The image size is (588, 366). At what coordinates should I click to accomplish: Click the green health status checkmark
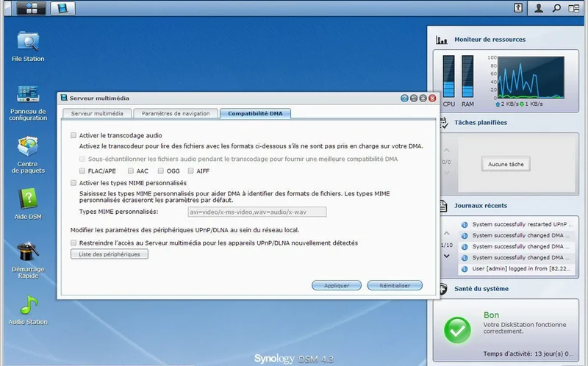[x=457, y=331]
